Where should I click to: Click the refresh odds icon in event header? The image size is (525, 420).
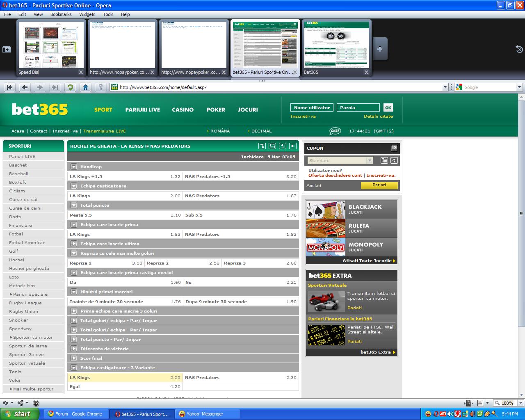[283, 146]
